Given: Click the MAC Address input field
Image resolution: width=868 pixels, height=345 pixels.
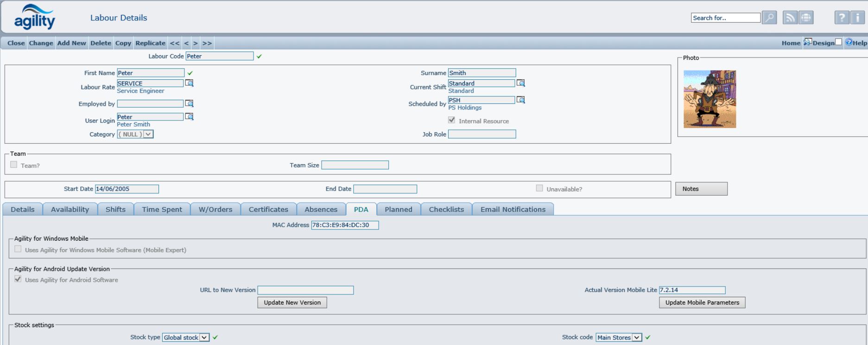Looking at the screenshot, I should coord(345,225).
